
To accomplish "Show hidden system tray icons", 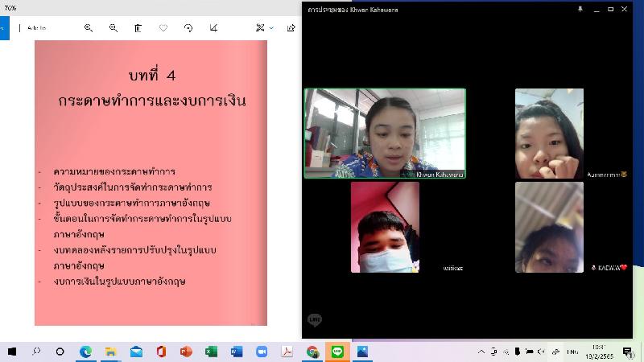I will [x=481, y=352].
